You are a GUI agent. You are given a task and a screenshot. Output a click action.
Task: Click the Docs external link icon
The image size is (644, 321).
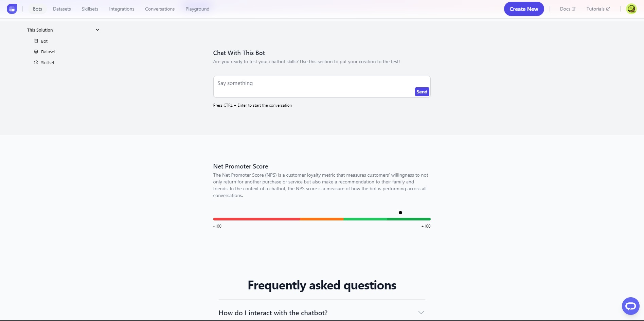click(574, 9)
